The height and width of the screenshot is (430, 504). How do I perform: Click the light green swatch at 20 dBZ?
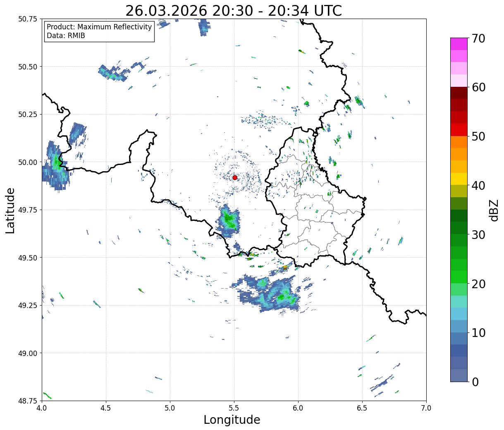pyautogui.click(x=459, y=289)
